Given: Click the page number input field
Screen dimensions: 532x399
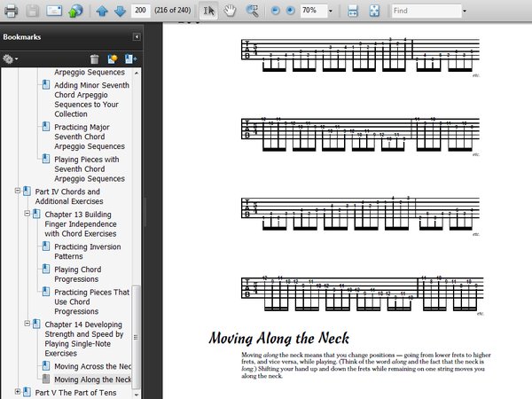Looking at the screenshot, I should (140, 11).
